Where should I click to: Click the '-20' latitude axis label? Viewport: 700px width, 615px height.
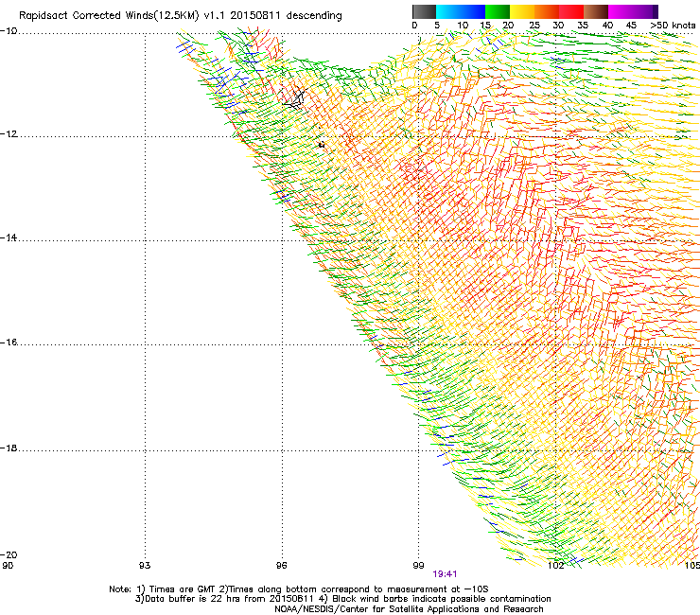click(9, 554)
